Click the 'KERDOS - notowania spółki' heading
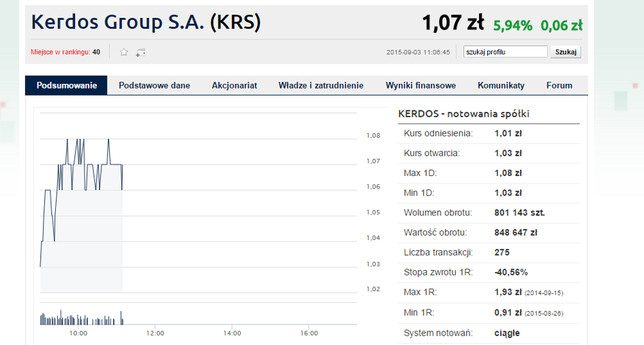Viewport: 644px width, 345px height. [x=463, y=114]
